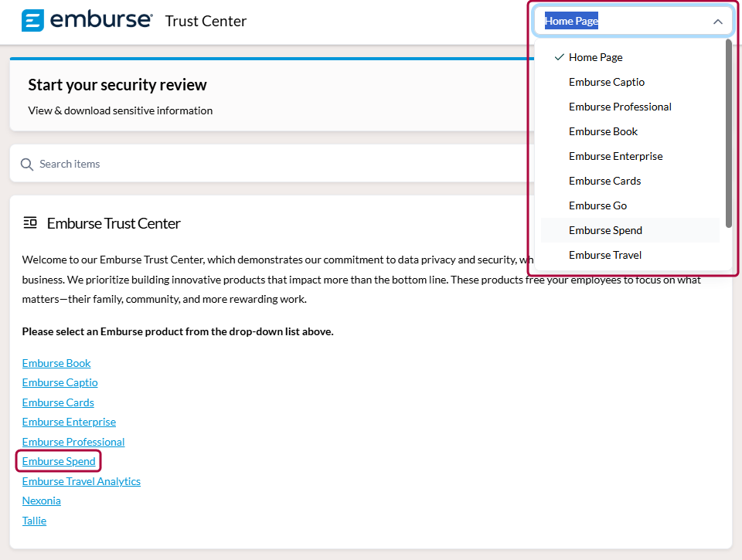Open the Emburse Book link
The image size is (742, 560).
(x=56, y=362)
